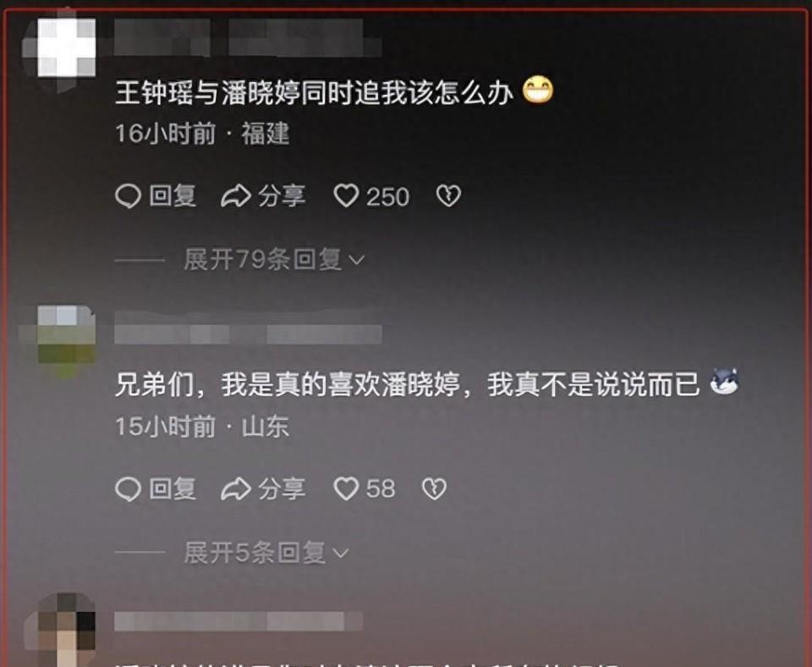The image size is (812, 667).
Task: Share the second comment using arrow icon
Action: [236, 488]
